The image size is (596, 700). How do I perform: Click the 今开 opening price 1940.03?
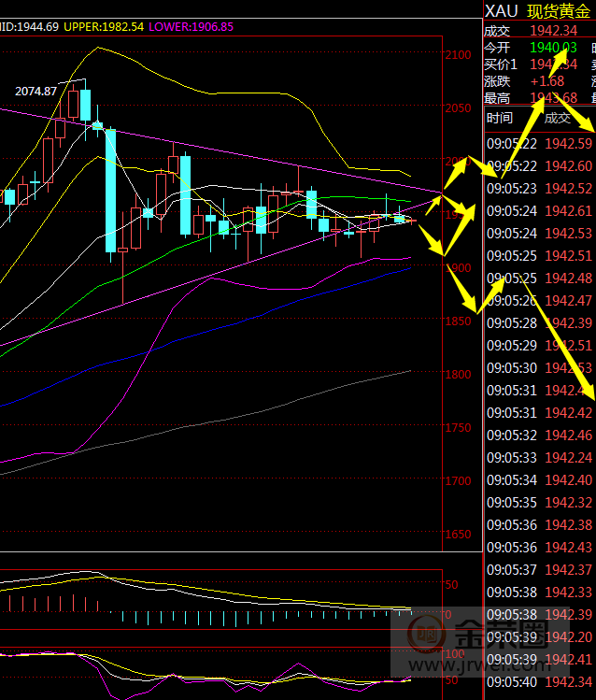point(552,47)
